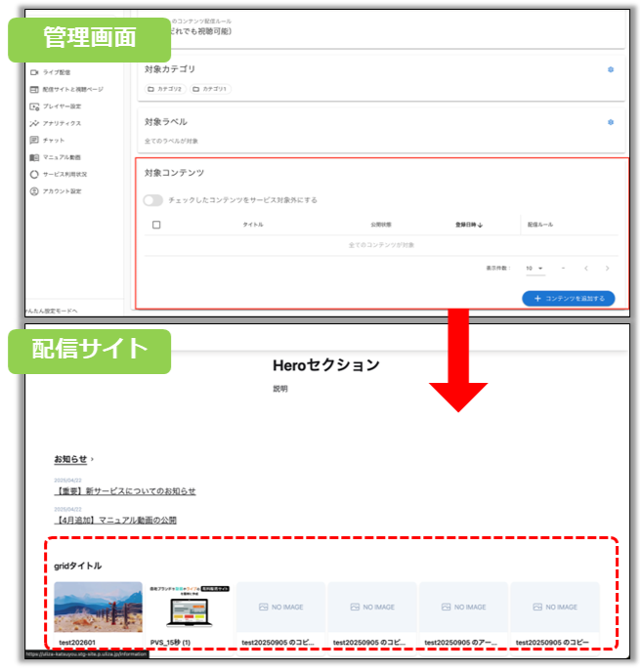Select マニュアル動画 in the sidebar
This screenshot has width=640, height=672.
[x=61, y=157]
